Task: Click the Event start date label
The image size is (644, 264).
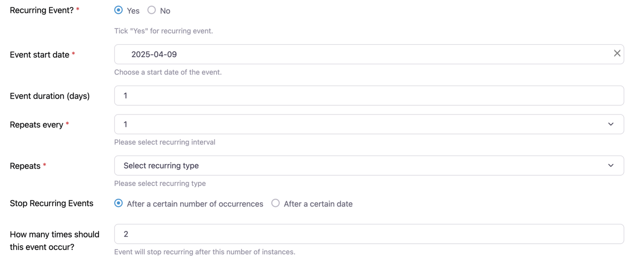Action: pyautogui.click(x=39, y=55)
